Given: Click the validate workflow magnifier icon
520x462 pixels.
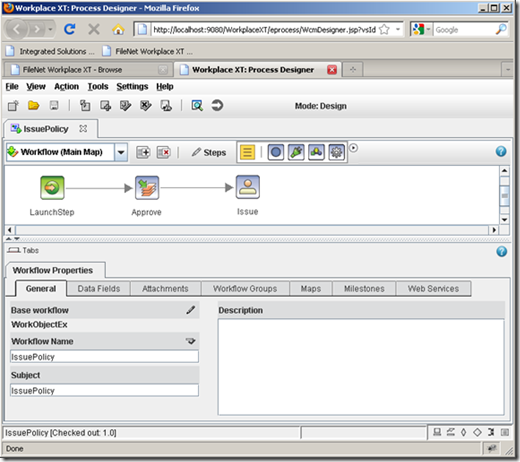Looking at the screenshot, I should pos(197,106).
